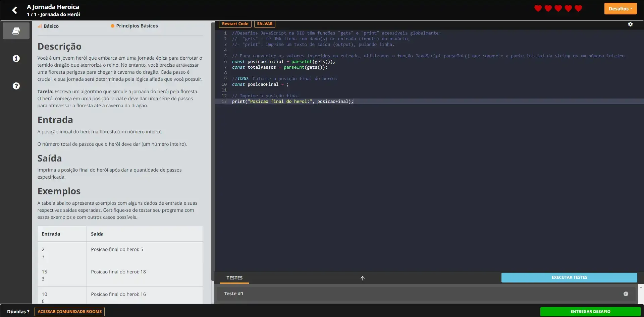
Task: Click the 'Básico' difficulty label
Action: tap(51, 26)
